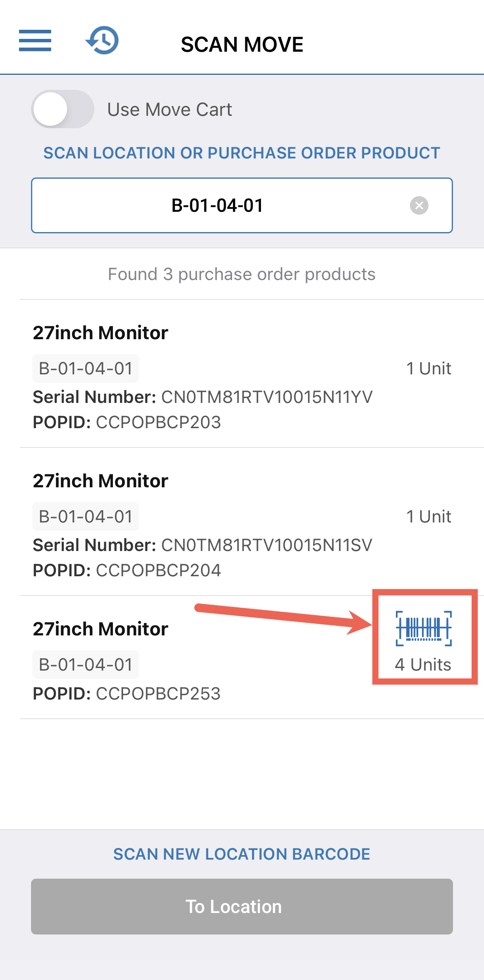Tap SCAN LOCATION OR PURCHASE ORDER PRODUCT
Viewport: 484px width, 980px height.
pos(242,153)
